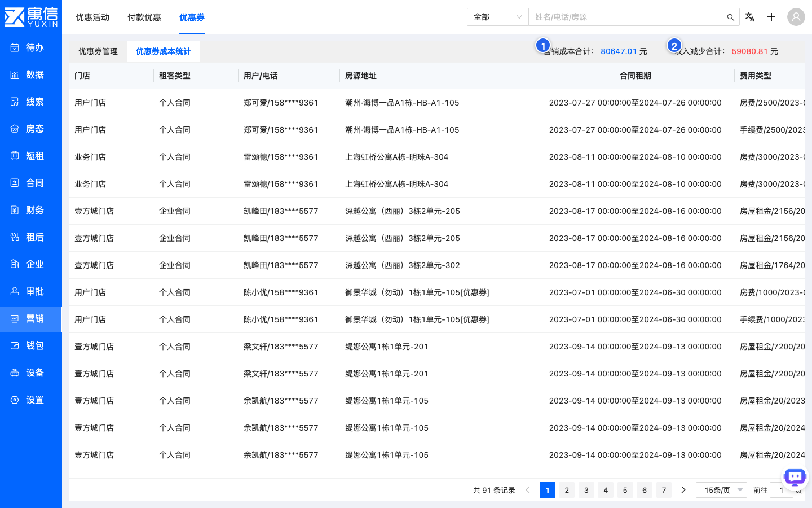Switch to 优惠券管理 sub-tab

coord(98,51)
